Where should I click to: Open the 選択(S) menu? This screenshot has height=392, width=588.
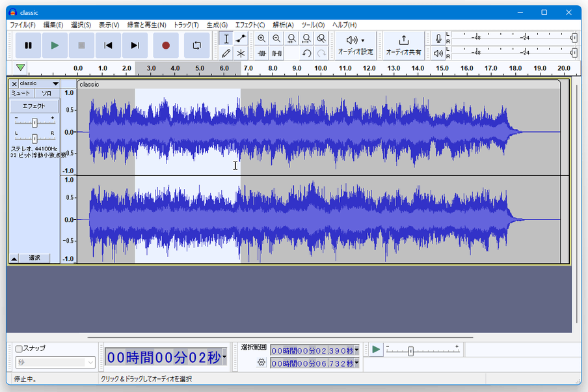(x=81, y=25)
